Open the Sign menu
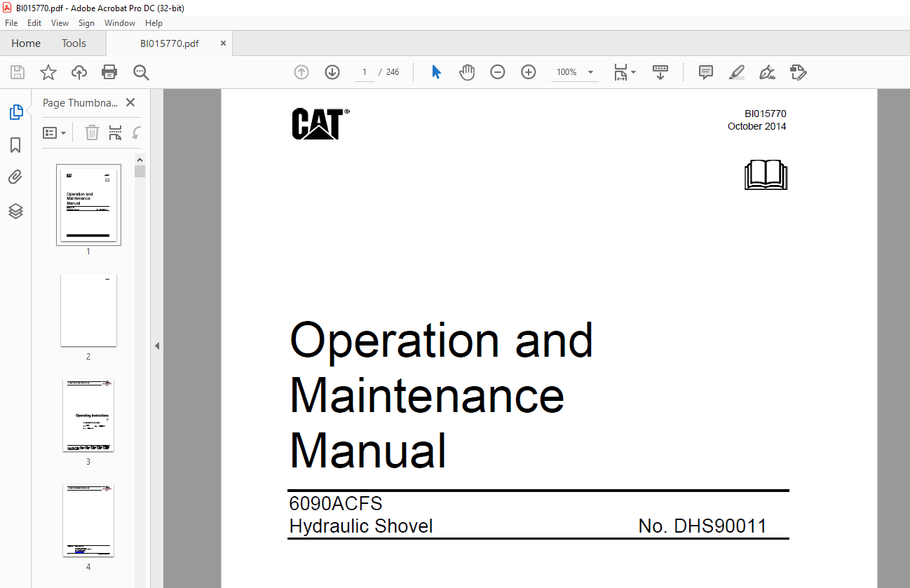The height and width of the screenshot is (588, 910). [x=86, y=23]
